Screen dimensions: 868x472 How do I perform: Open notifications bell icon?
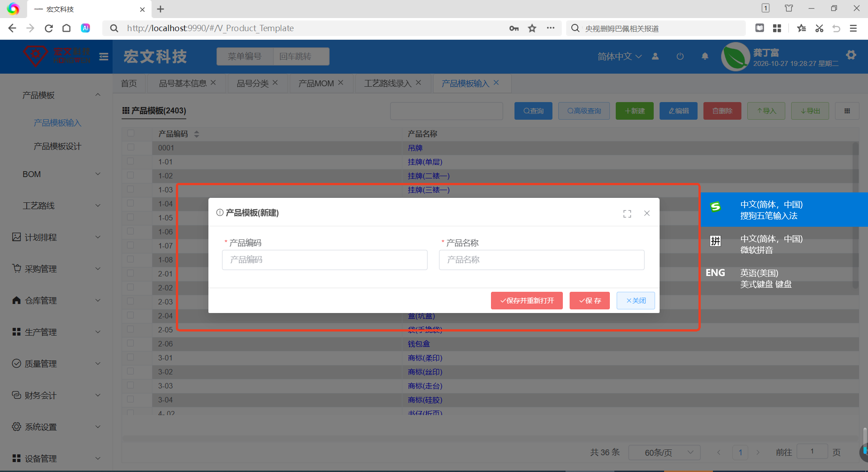click(x=705, y=56)
